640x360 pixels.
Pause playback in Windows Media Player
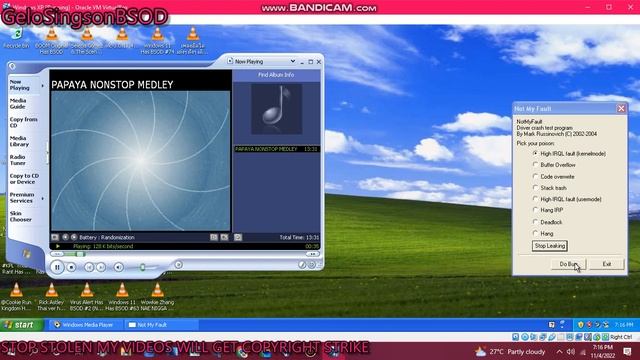[57, 267]
